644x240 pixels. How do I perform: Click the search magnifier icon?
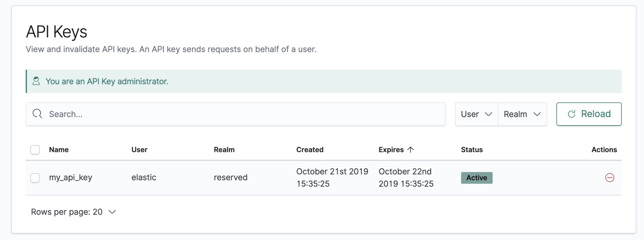(x=37, y=114)
